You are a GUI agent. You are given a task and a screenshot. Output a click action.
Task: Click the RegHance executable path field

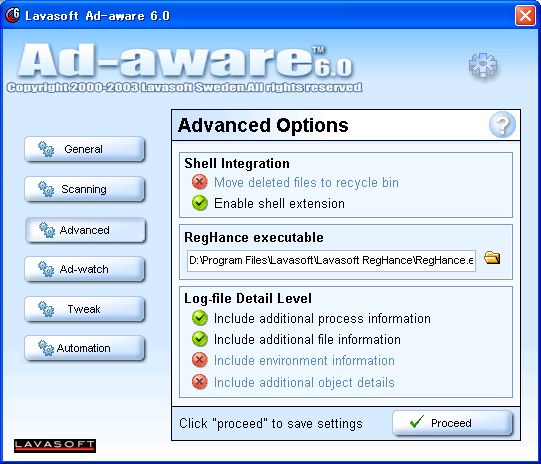click(x=331, y=260)
